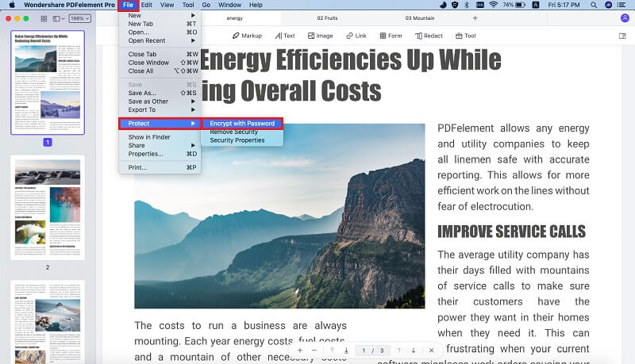
Task: Choose Save As...
Action: (x=160, y=93)
